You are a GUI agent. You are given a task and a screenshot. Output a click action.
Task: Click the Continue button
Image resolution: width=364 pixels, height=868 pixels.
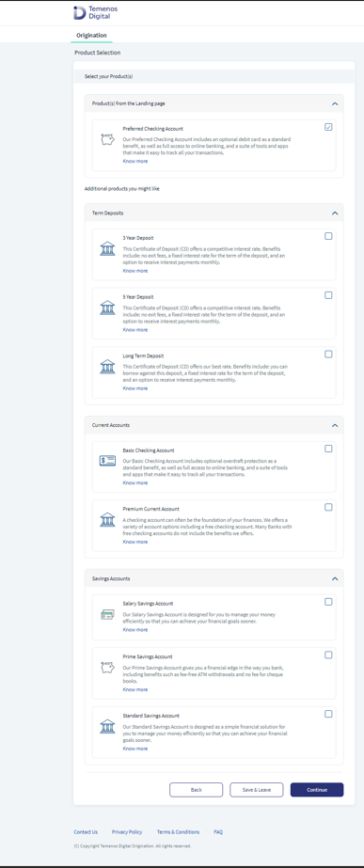(317, 790)
